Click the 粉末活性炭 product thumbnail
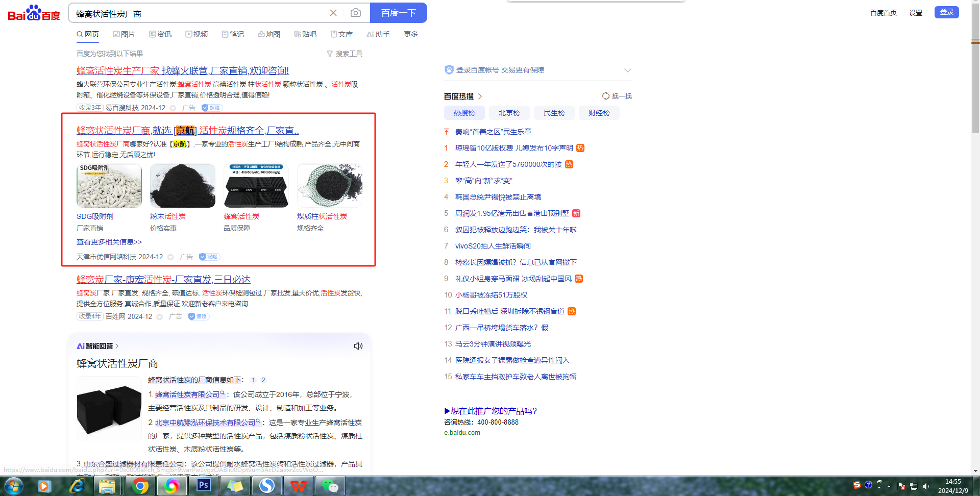The width and height of the screenshot is (980, 496). [183, 186]
